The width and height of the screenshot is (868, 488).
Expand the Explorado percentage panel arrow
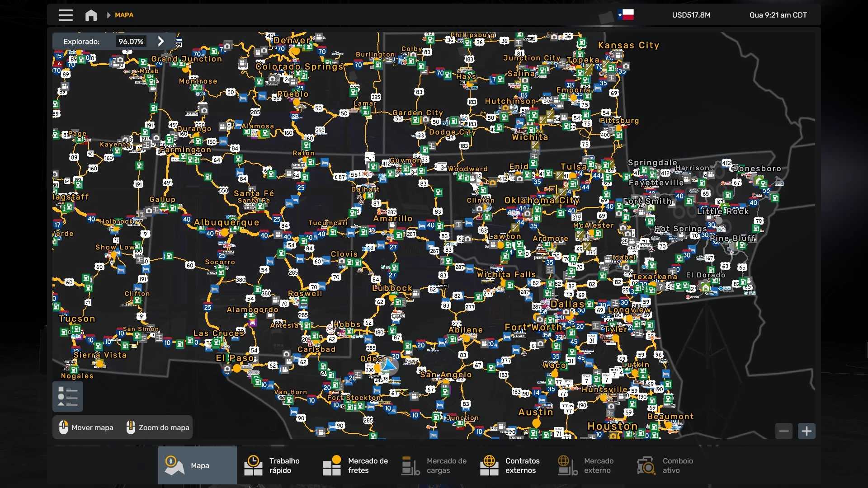tap(161, 41)
